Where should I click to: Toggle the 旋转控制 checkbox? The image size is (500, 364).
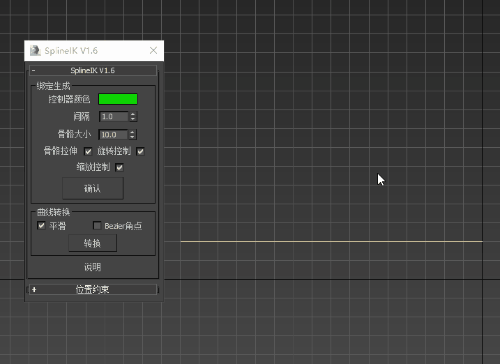click(x=140, y=152)
